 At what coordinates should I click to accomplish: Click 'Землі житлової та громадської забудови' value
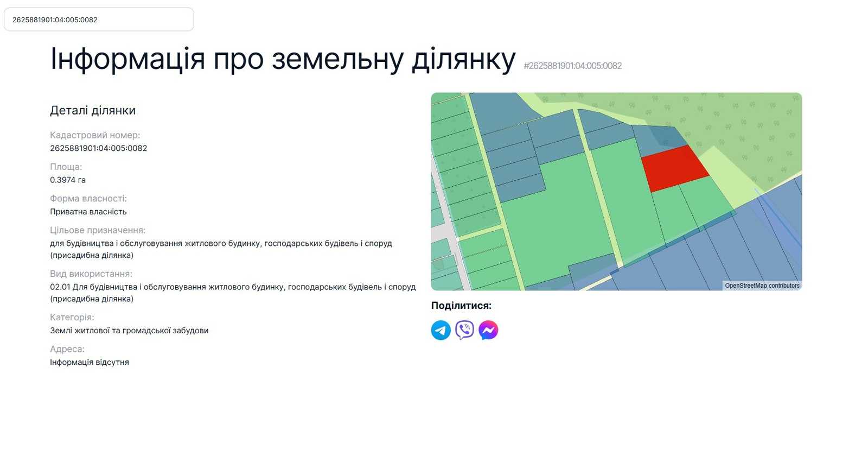click(129, 331)
